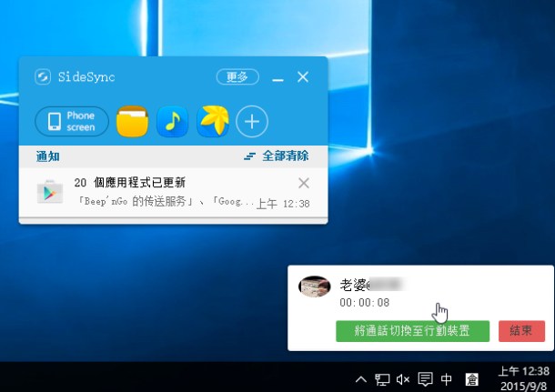End the call with red 結束 button
The height and width of the screenshot is (392, 555).
point(521,331)
